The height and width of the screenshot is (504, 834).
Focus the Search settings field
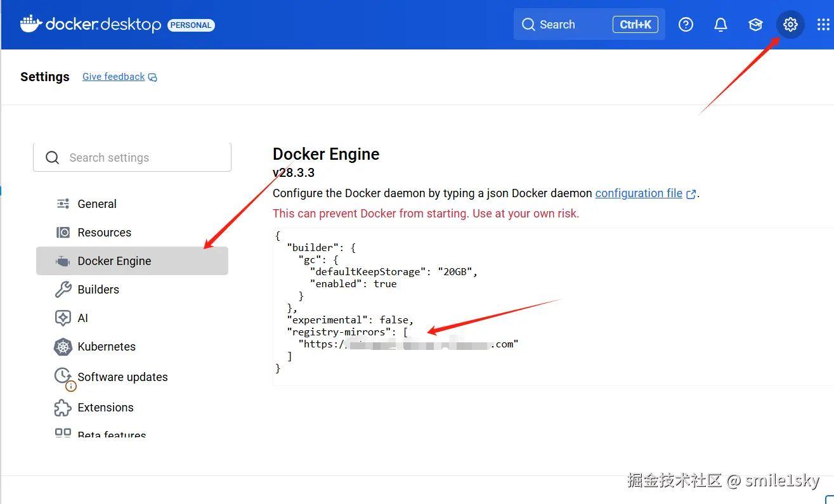point(132,157)
